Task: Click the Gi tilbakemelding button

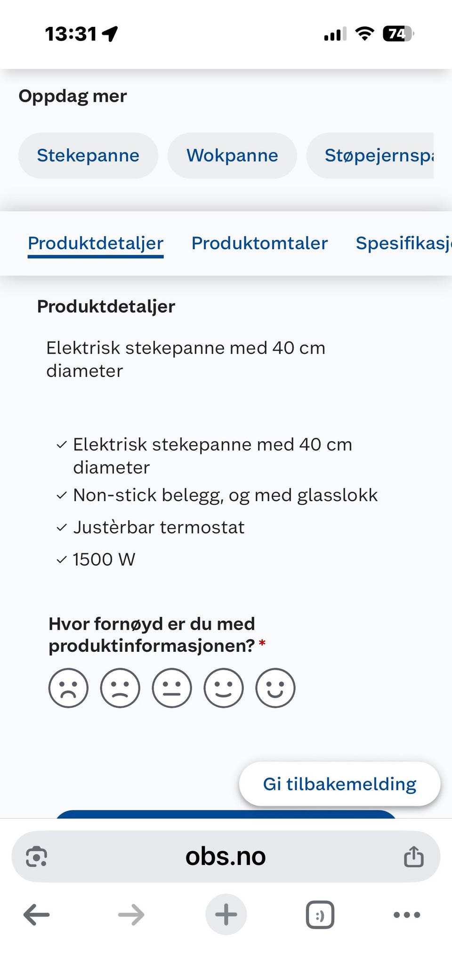Action: [339, 784]
